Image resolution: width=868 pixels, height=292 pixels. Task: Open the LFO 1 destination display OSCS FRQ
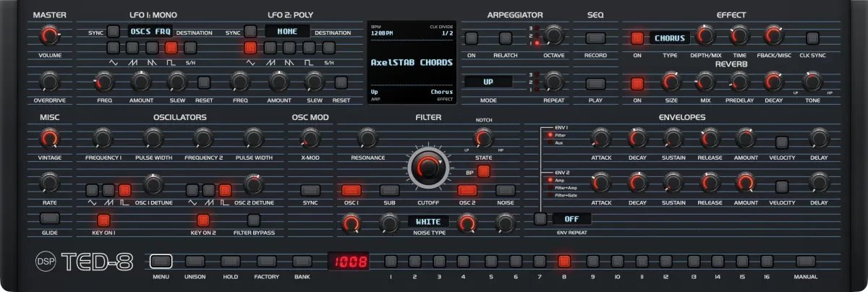click(x=150, y=32)
